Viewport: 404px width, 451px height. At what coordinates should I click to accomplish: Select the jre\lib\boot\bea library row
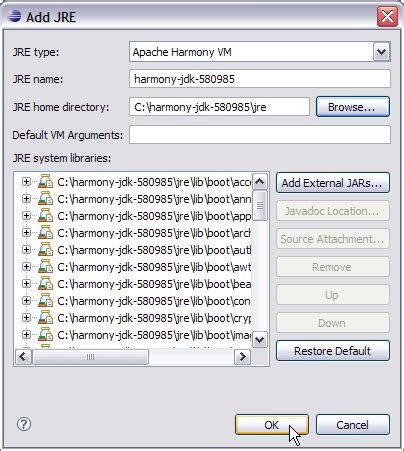154,284
